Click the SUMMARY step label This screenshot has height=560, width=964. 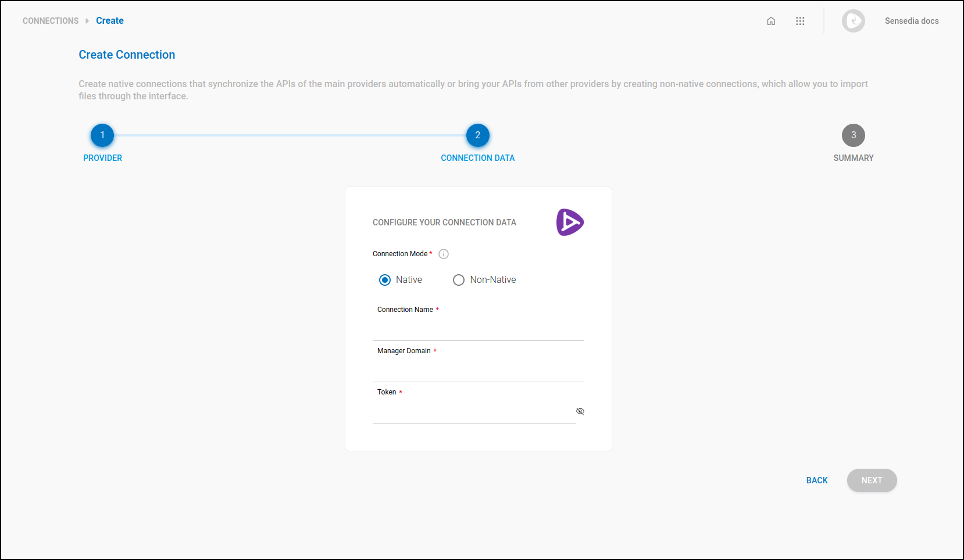click(853, 157)
